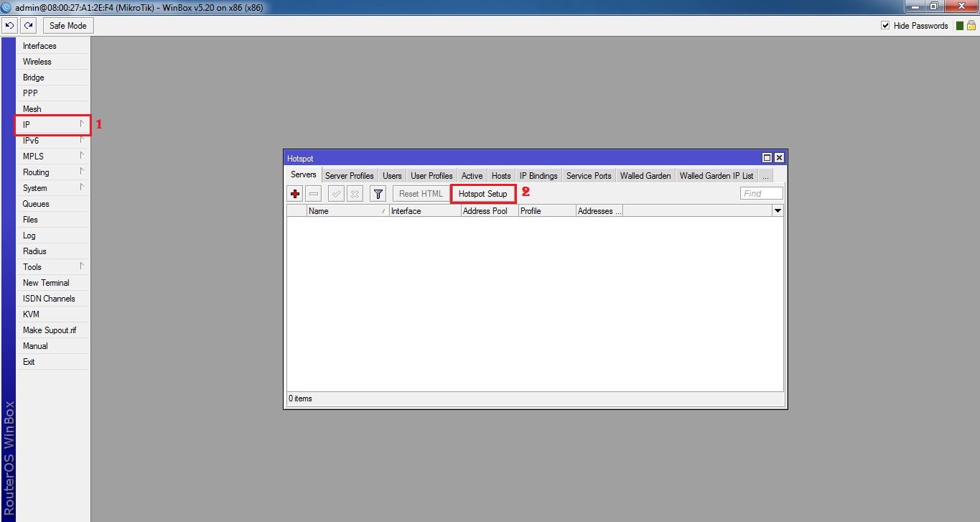Open the filter funnel icon
The height and width of the screenshot is (522, 980).
[x=377, y=193]
